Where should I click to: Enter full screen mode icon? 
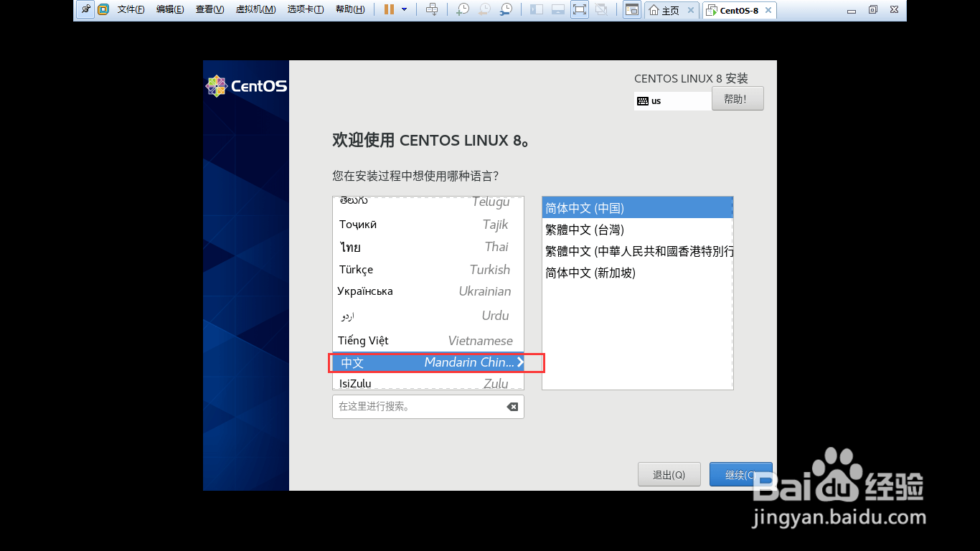point(580,10)
